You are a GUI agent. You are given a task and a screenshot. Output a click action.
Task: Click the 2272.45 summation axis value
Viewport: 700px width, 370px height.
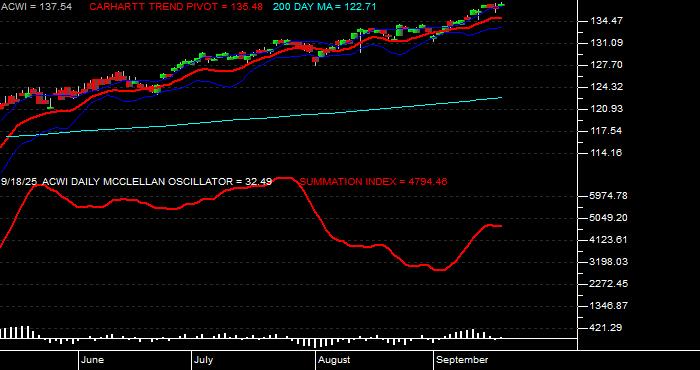[x=609, y=284]
